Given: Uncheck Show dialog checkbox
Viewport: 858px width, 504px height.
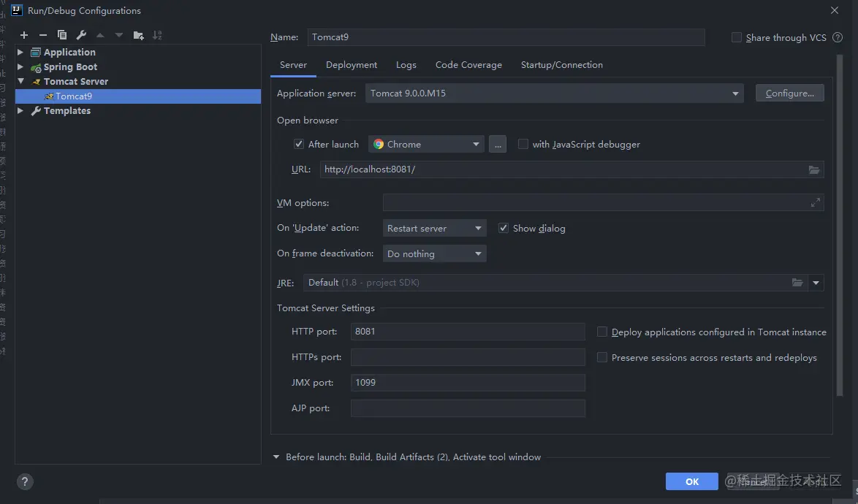Looking at the screenshot, I should 504,228.
